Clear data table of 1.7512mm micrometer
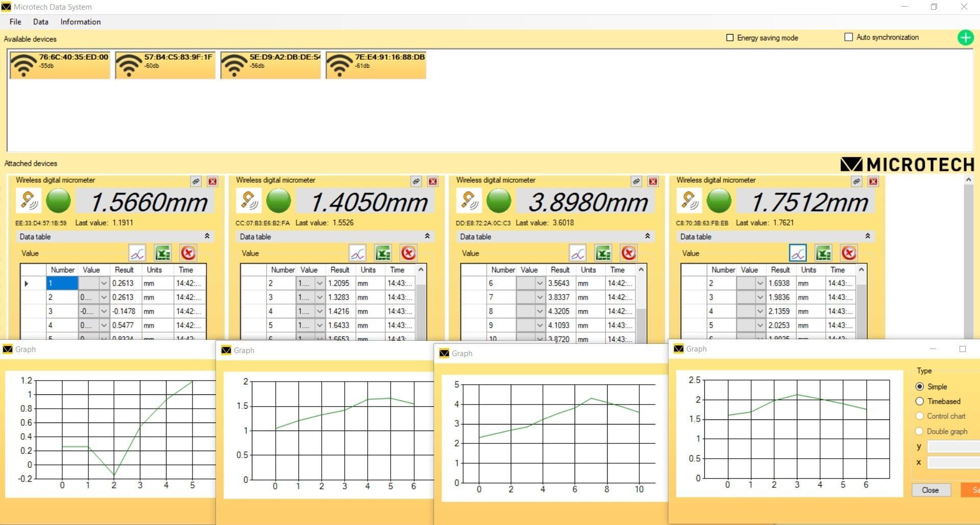 (848, 253)
